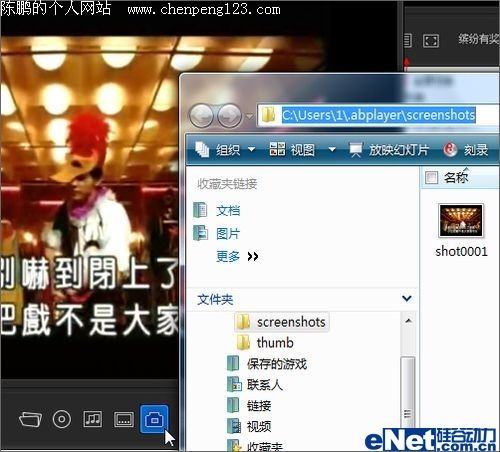Image resolution: width=500 pixels, height=452 pixels.
Task: Click the player's camera screenshot button
Action: [x=154, y=419]
